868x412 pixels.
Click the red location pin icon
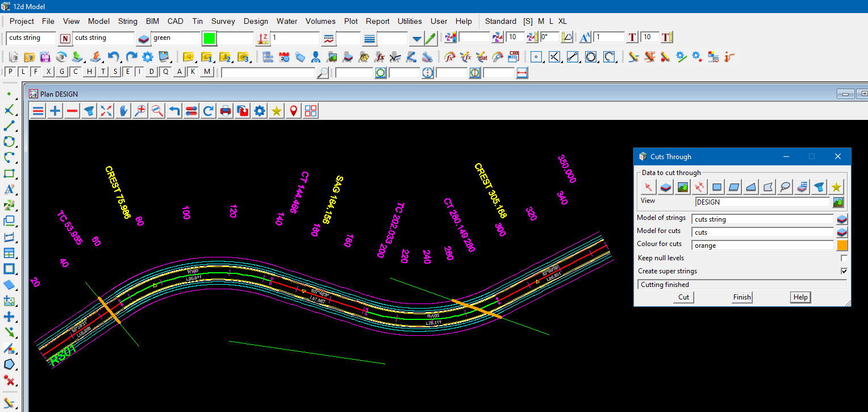click(294, 111)
